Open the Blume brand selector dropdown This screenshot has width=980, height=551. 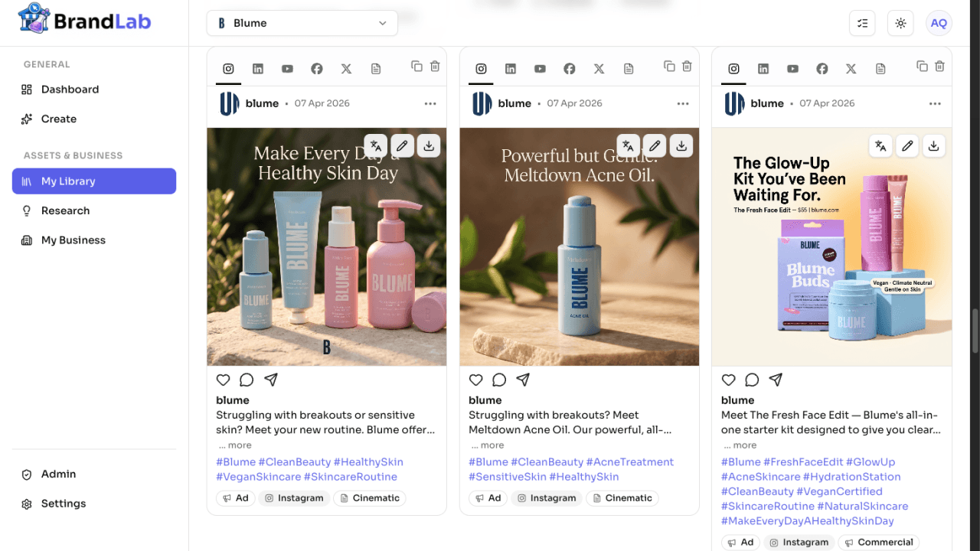click(x=302, y=23)
